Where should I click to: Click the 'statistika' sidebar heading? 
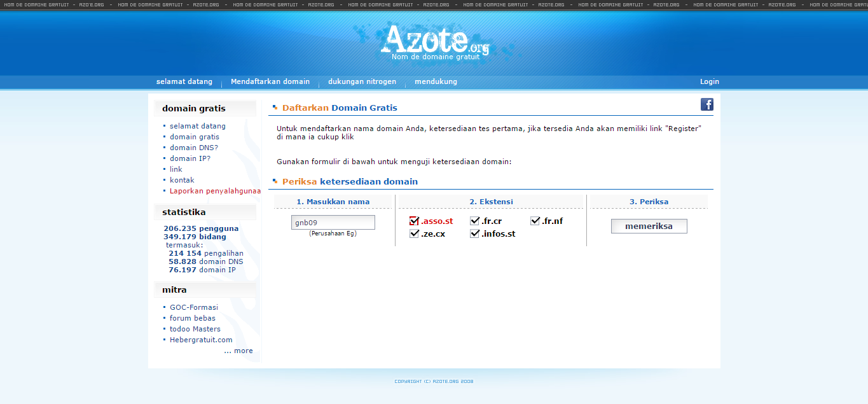184,212
